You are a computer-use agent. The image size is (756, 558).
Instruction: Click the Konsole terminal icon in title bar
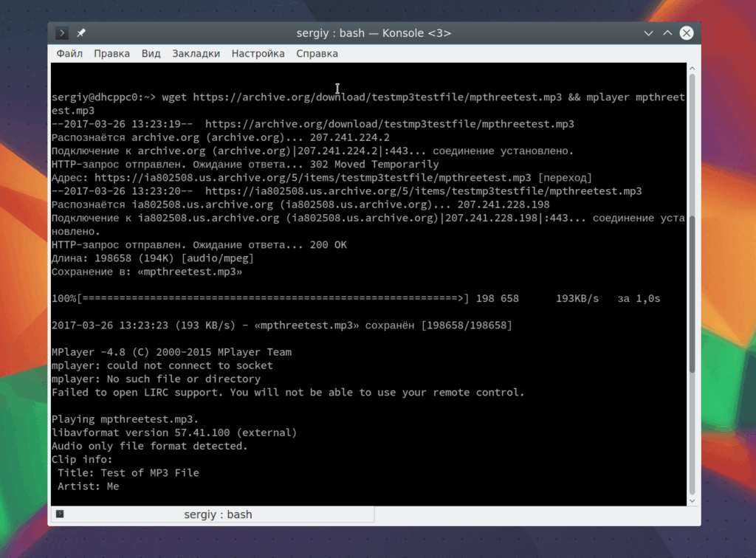pos(62,33)
